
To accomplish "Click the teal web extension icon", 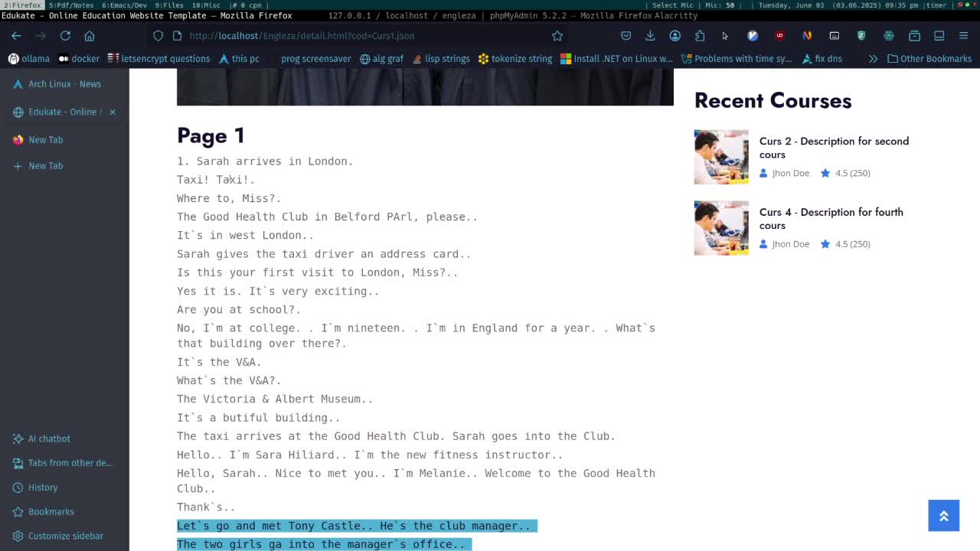I will [x=889, y=35].
